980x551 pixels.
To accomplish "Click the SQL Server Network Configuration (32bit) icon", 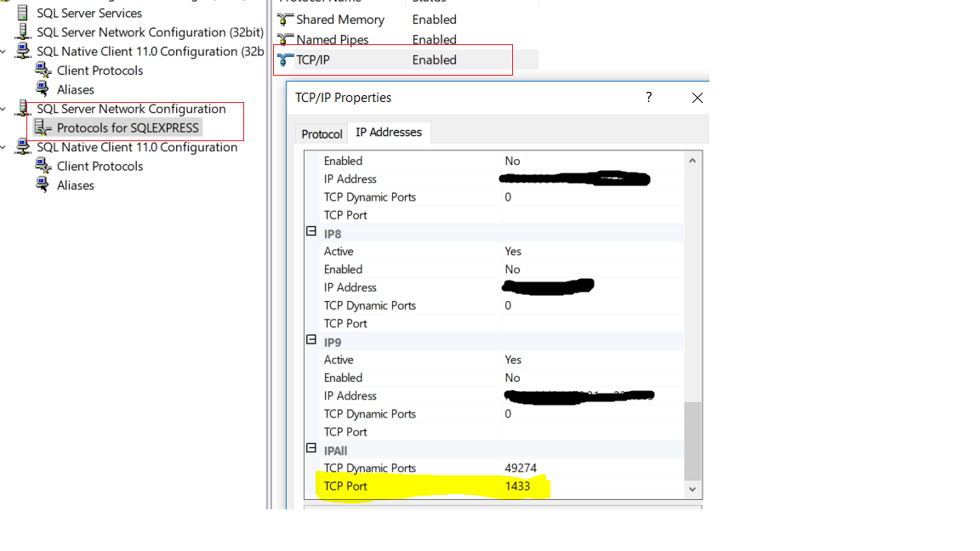I will tap(22, 31).
